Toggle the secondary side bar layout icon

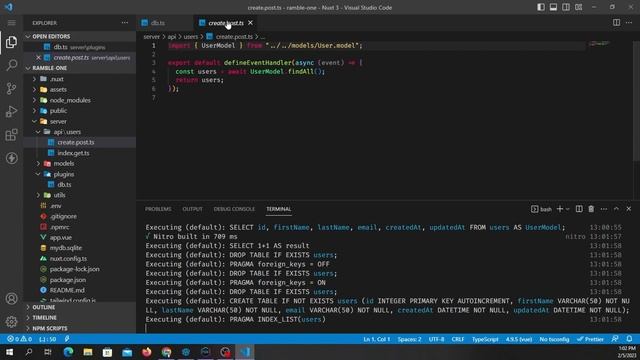click(x=566, y=7)
